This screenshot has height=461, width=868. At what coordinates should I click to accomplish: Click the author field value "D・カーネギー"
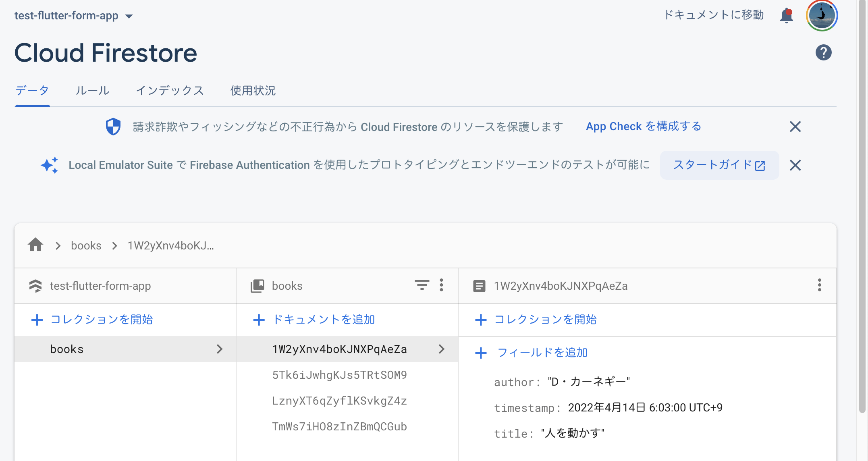click(x=589, y=382)
